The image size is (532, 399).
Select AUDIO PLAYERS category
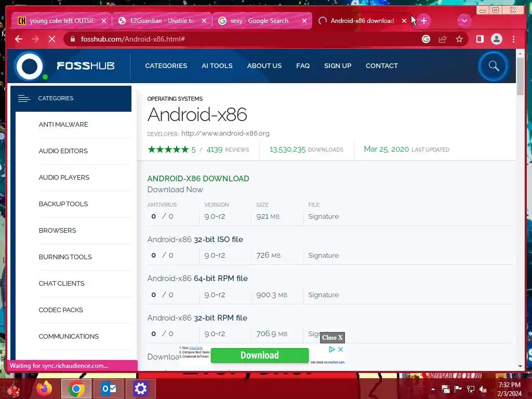[64, 178]
